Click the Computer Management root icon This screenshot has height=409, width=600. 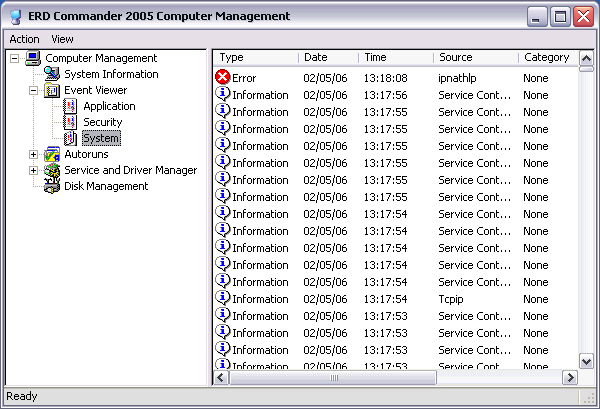pyautogui.click(x=33, y=58)
